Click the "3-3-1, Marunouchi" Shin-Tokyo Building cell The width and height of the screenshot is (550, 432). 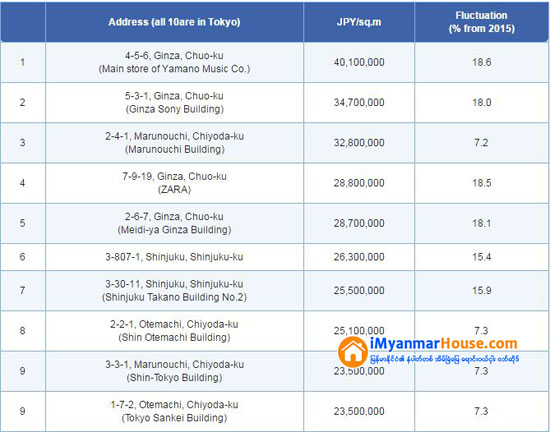(x=174, y=371)
